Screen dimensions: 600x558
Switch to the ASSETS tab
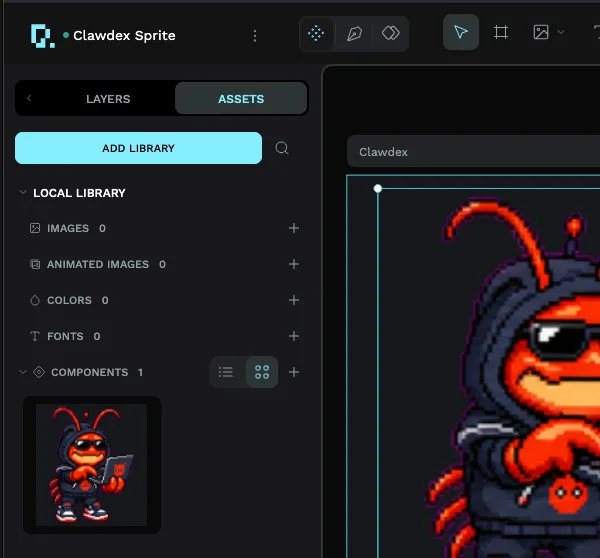[241, 98]
